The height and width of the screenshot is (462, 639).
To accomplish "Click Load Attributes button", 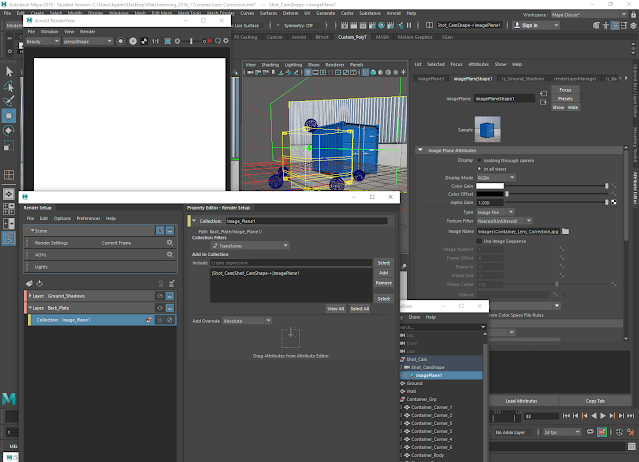I will (521, 401).
